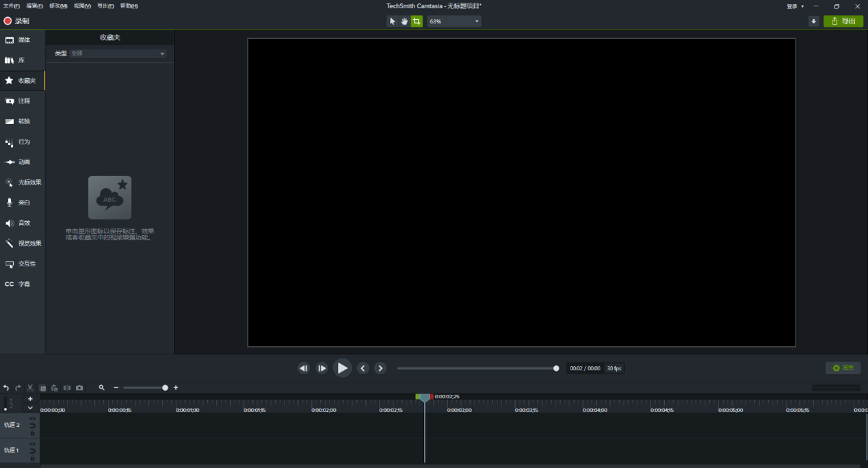Screen dimensions: 868x468
Task: Open the 类型 全部 type dropdown
Action: [x=118, y=53]
